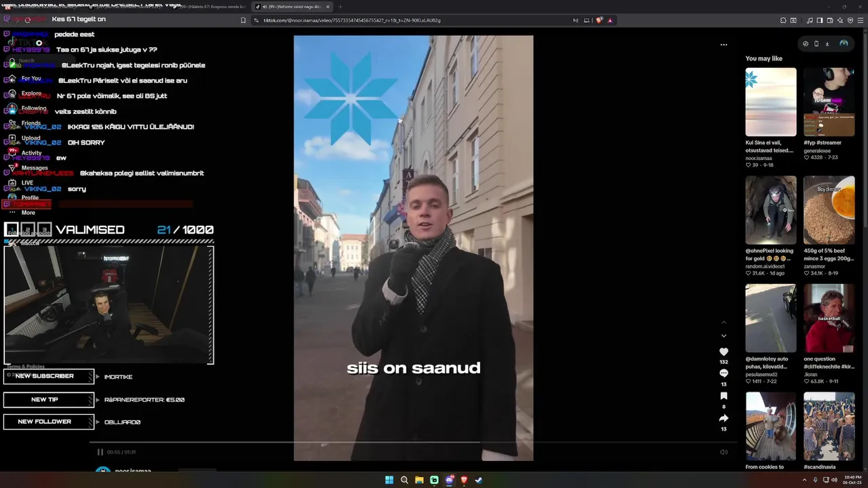Click the generalexee author name

817,150
